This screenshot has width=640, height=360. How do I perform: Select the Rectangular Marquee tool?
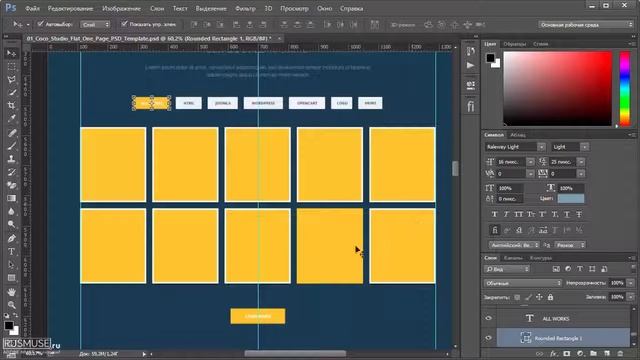pyautogui.click(x=11, y=67)
